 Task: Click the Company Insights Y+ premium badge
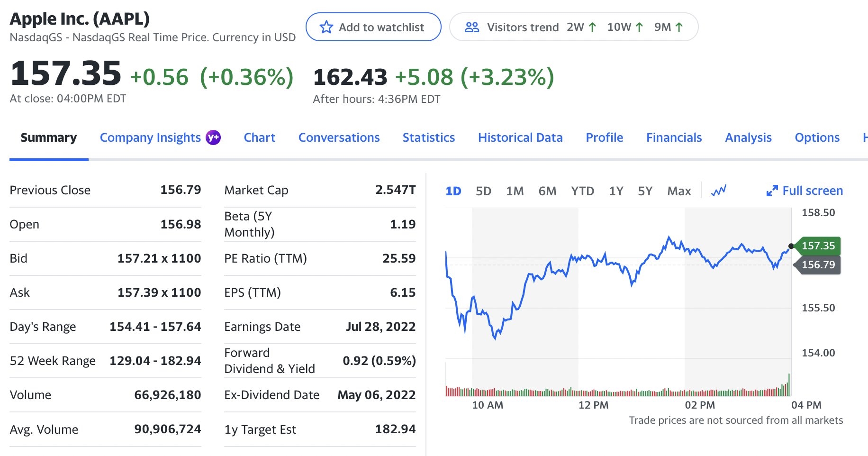tap(213, 137)
